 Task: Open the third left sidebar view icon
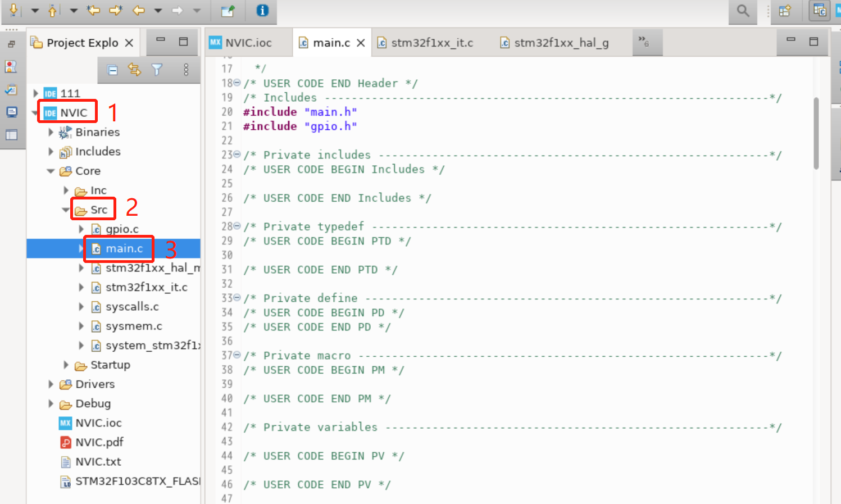tap(11, 89)
